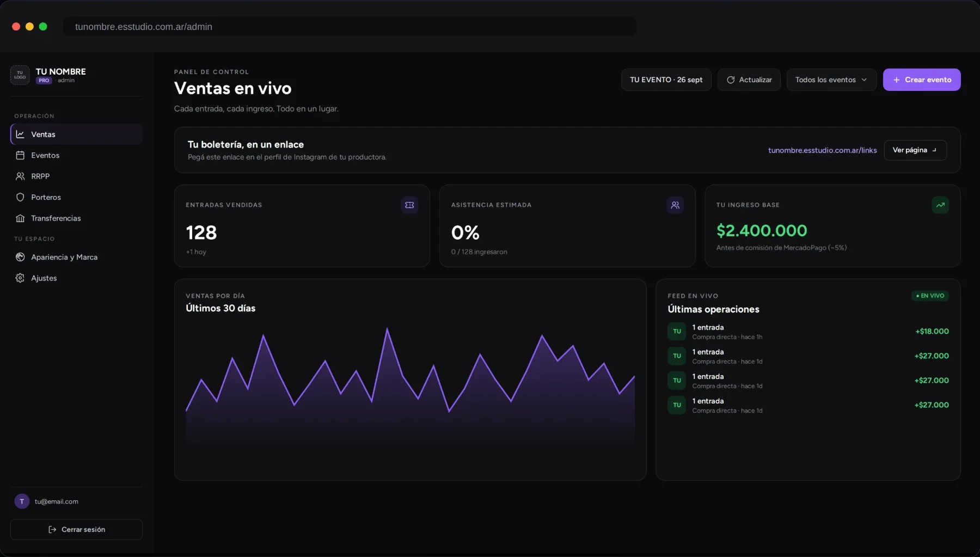Click the TU badge of the hace 1h operation
This screenshot has width=980, height=557.
coord(677,331)
